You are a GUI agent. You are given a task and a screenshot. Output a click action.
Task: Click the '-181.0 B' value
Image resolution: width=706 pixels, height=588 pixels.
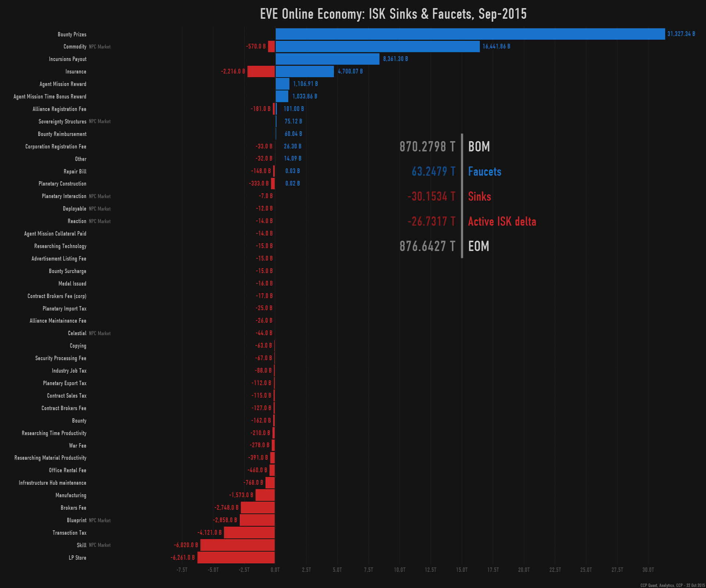coord(260,109)
